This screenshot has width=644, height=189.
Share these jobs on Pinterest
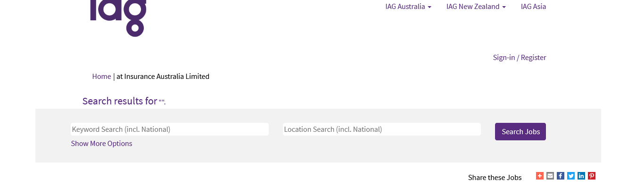coord(592,176)
